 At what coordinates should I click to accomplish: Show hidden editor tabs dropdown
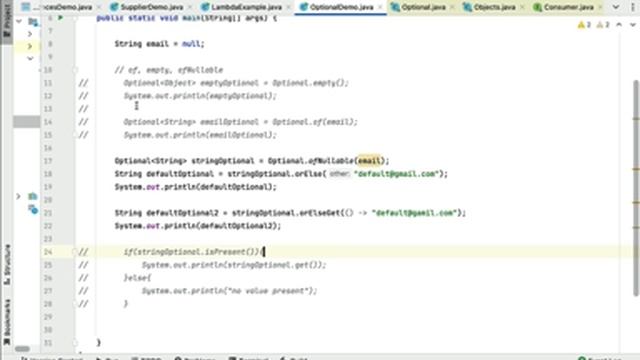[616, 7]
